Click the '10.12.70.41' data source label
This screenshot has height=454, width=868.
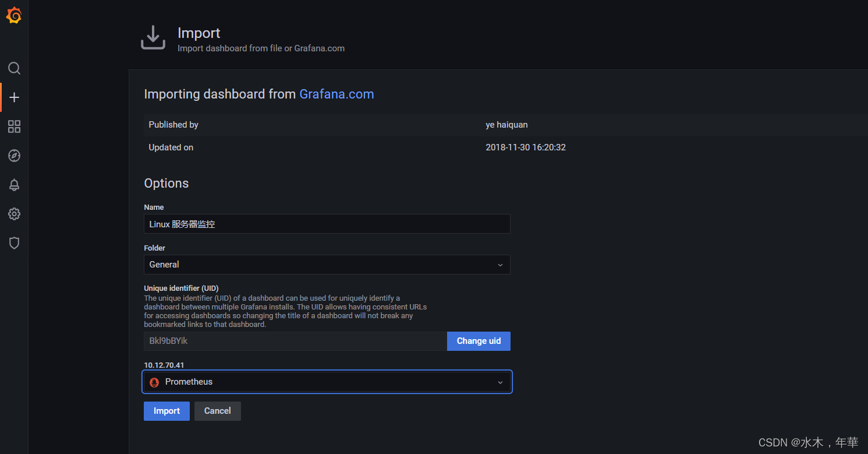click(164, 365)
